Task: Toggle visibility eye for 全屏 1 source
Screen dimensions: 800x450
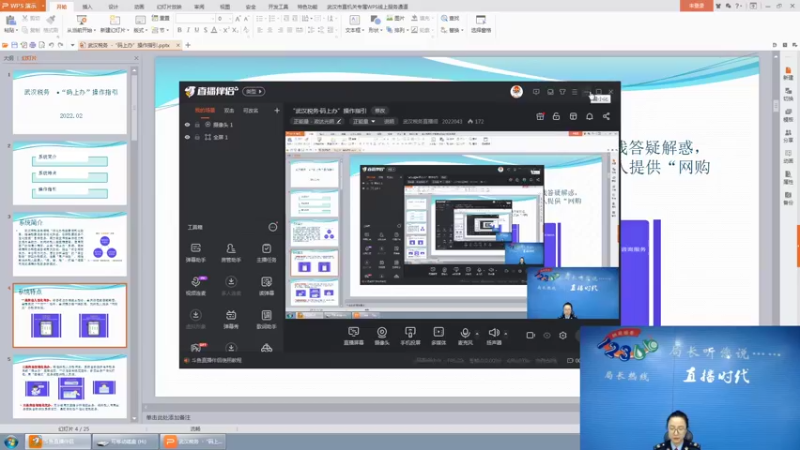Action: (x=187, y=137)
